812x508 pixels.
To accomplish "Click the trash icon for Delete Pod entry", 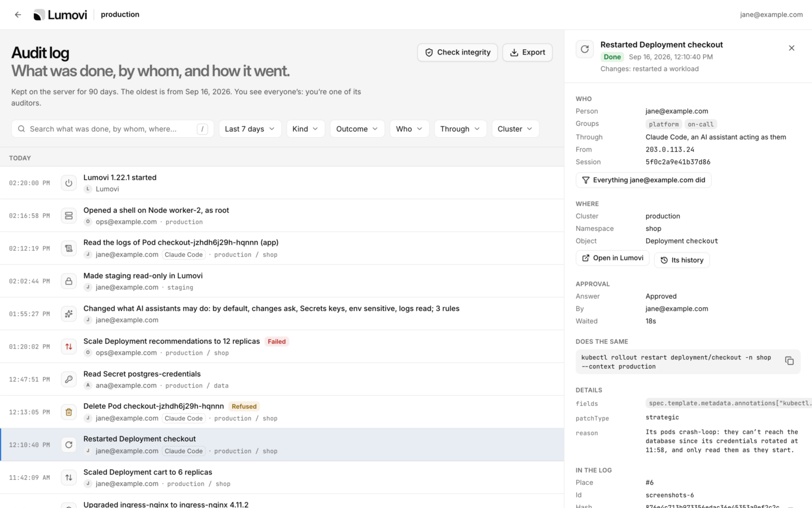I will [x=69, y=412].
